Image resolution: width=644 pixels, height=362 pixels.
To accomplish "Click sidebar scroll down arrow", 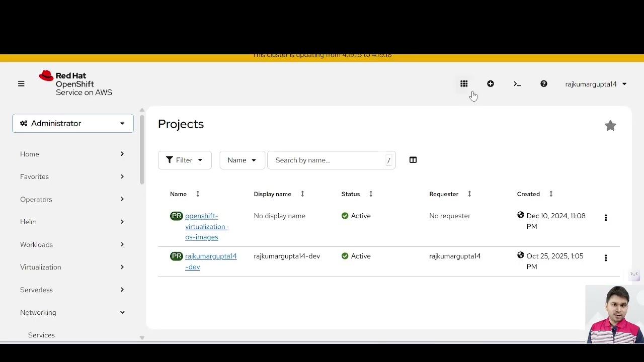I will click(142, 338).
